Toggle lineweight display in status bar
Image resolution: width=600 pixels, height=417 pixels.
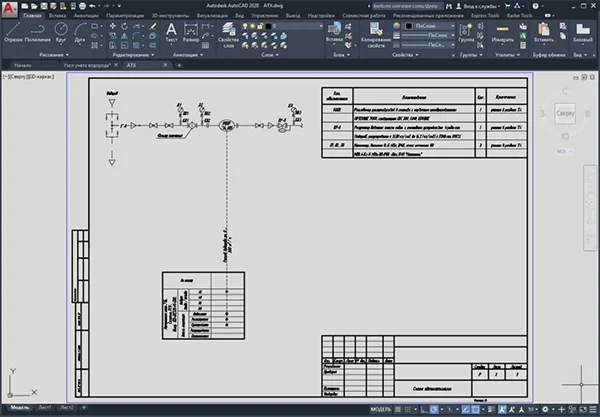tap(491, 409)
